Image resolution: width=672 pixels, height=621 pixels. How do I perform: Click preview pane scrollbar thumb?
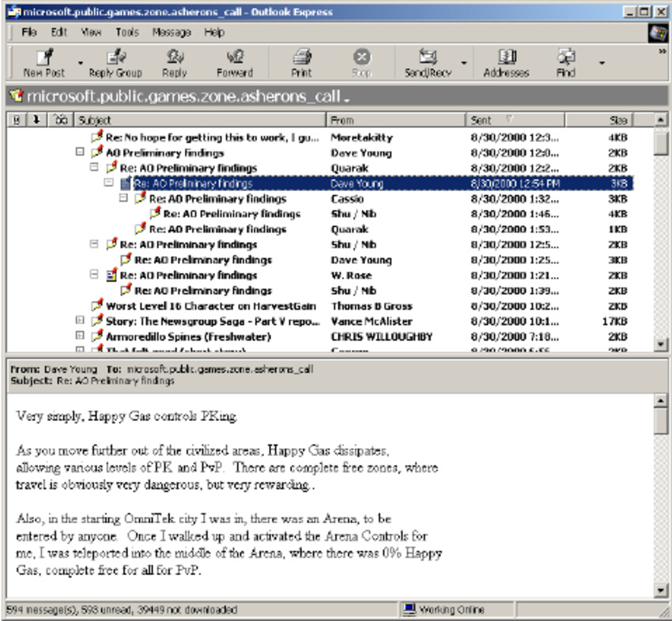point(661,420)
